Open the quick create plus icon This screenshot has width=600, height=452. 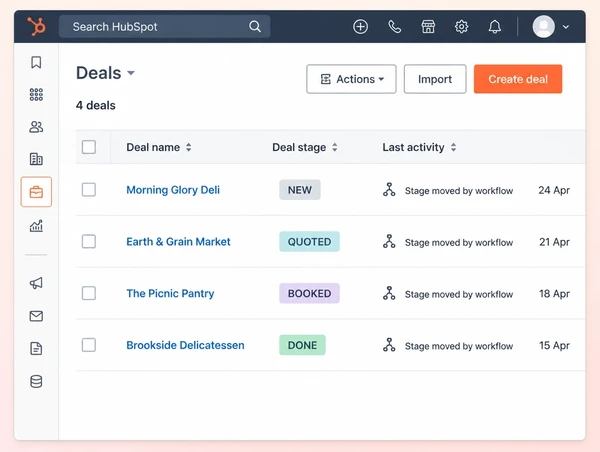point(360,27)
